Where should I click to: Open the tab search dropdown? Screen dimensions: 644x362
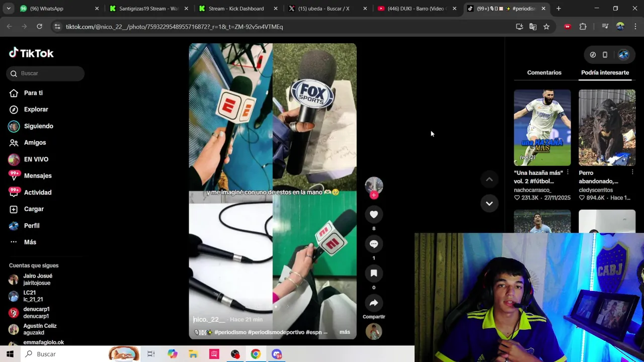pos(8,9)
